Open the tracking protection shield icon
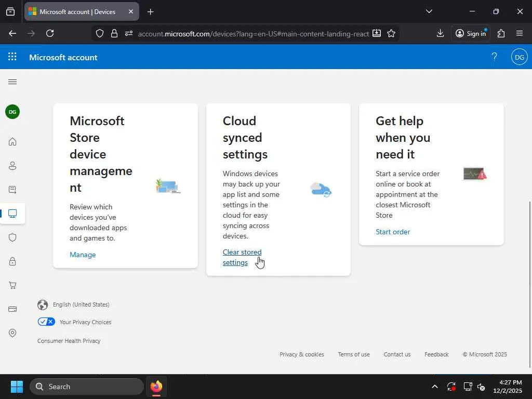The width and height of the screenshot is (532, 399). tap(99, 33)
